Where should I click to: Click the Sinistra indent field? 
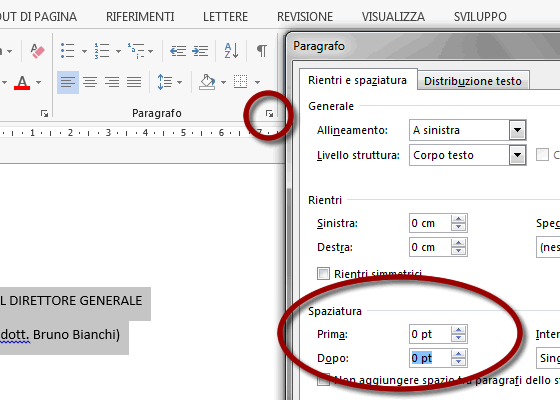(430, 223)
